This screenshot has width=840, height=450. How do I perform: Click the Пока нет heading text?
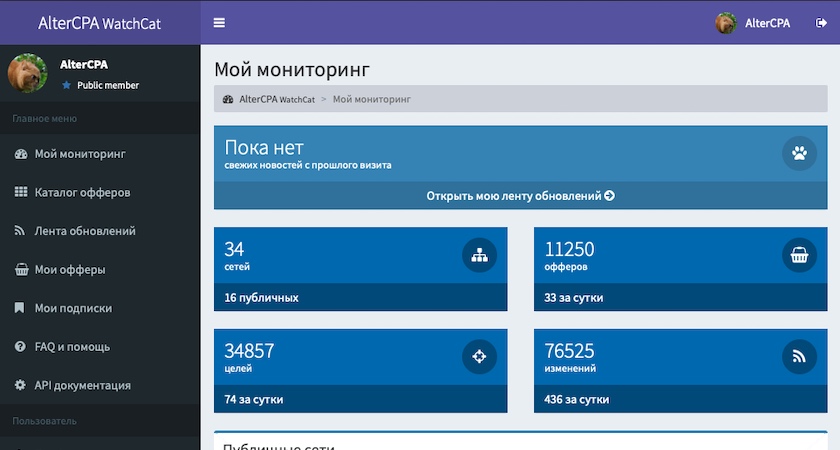coord(264,147)
